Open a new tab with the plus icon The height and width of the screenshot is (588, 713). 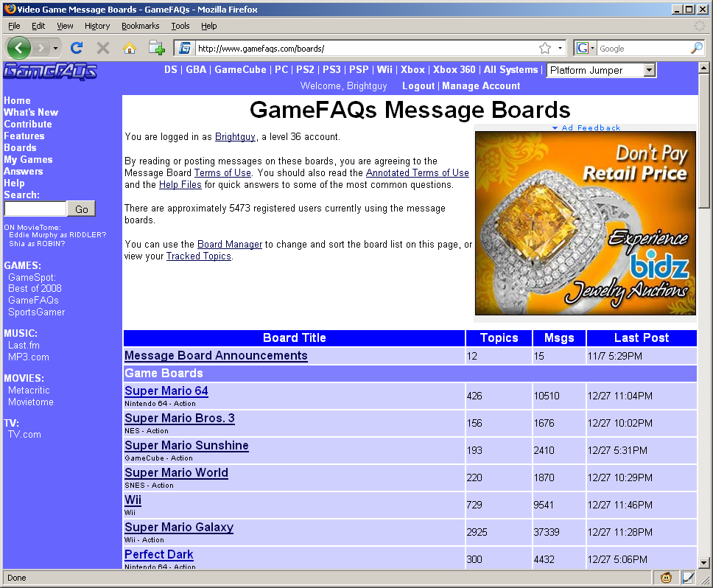click(157, 48)
